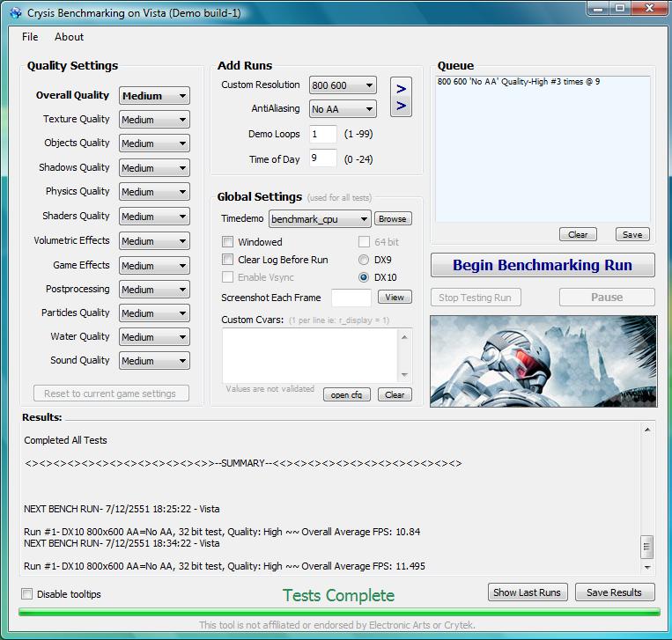This screenshot has height=640, width=672.
Task: Click Reset to current game settings
Action: pyautogui.click(x=111, y=394)
